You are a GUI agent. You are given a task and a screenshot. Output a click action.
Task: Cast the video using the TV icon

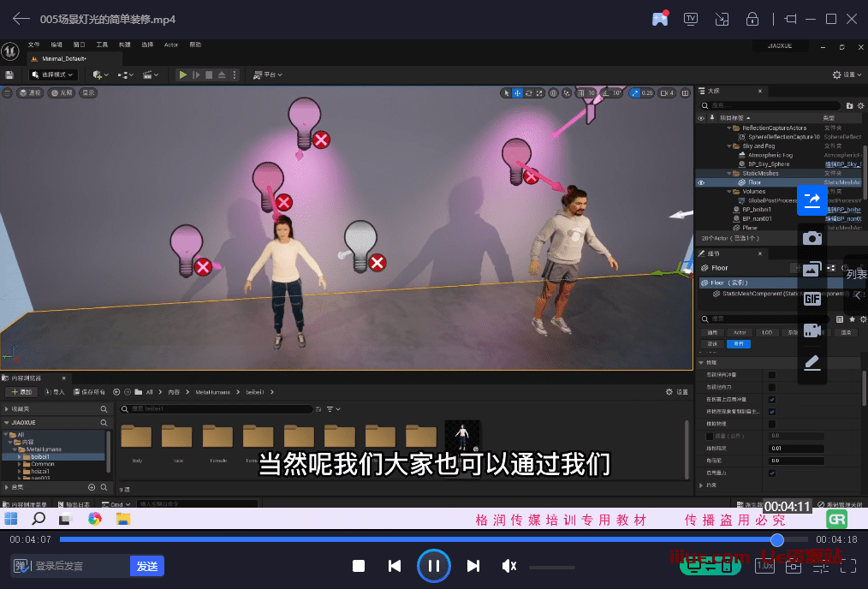click(690, 19)
